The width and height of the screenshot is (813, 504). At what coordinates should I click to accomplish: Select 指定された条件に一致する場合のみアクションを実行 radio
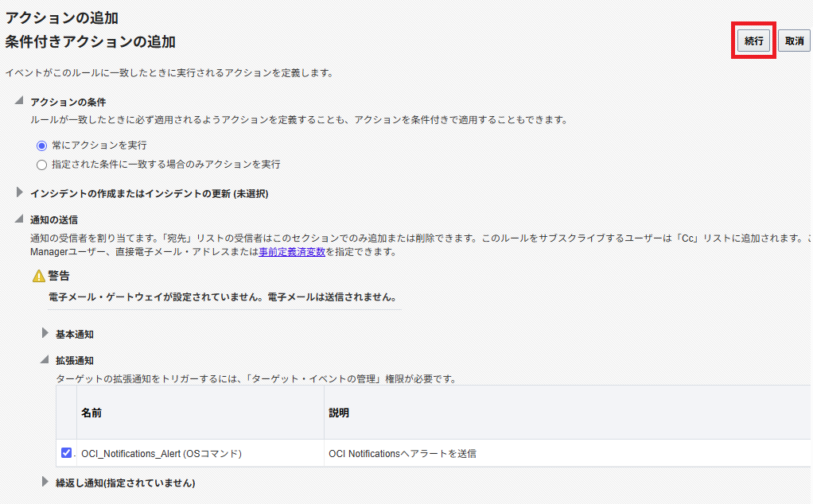[41, 165]
